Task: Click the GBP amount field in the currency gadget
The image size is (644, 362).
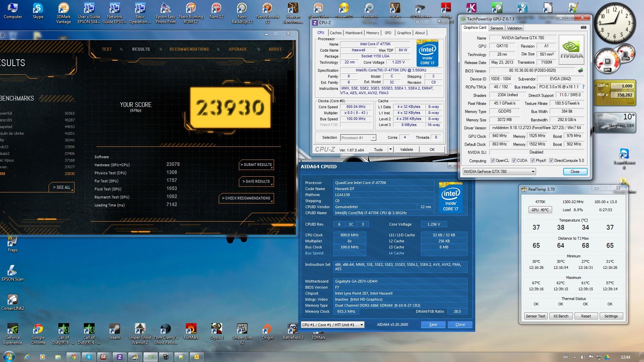Action: [622, 86]
